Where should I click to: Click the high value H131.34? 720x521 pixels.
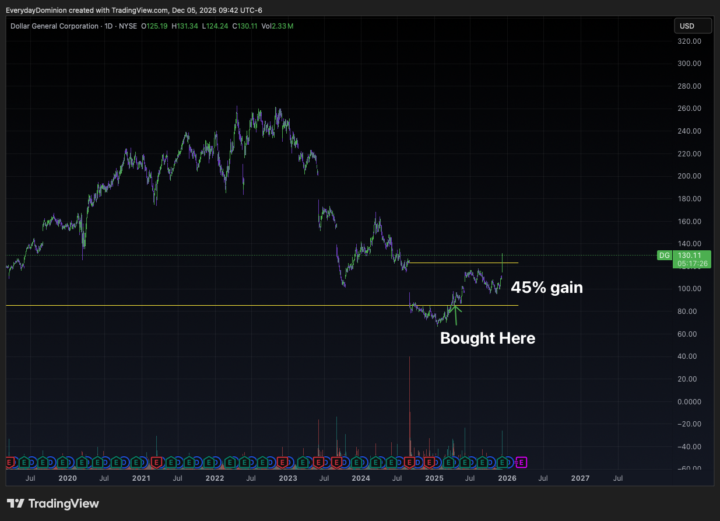pyautogui.click(x=185, y=26)
